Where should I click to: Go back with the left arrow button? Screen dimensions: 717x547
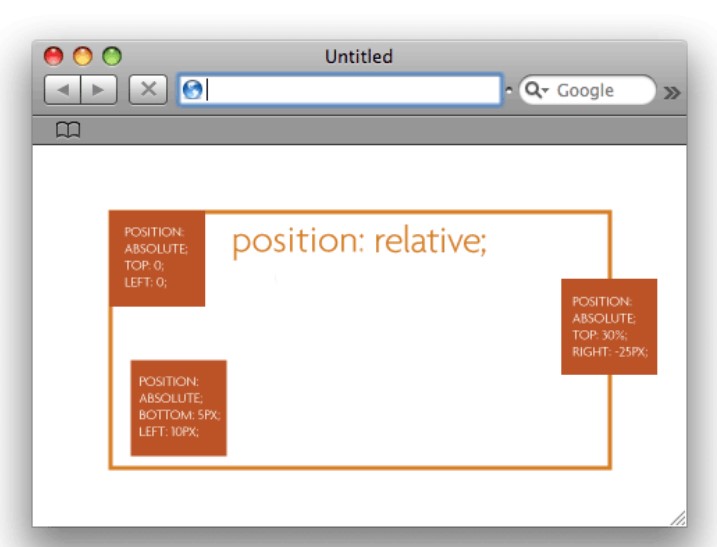point(63,90)
